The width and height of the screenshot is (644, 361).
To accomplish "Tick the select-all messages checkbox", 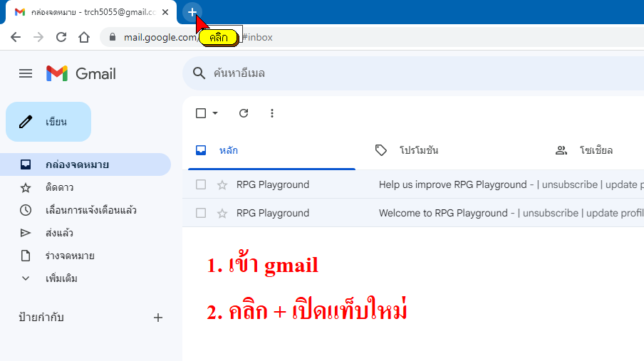I will click(x=201, y=113).
